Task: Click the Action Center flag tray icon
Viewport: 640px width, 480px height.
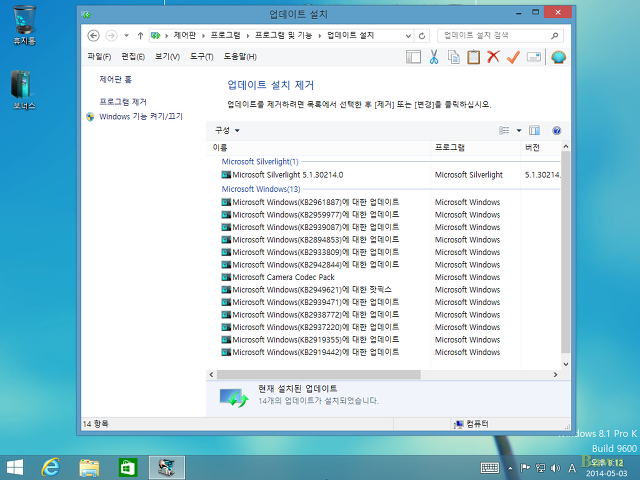Action: [525, 468]
